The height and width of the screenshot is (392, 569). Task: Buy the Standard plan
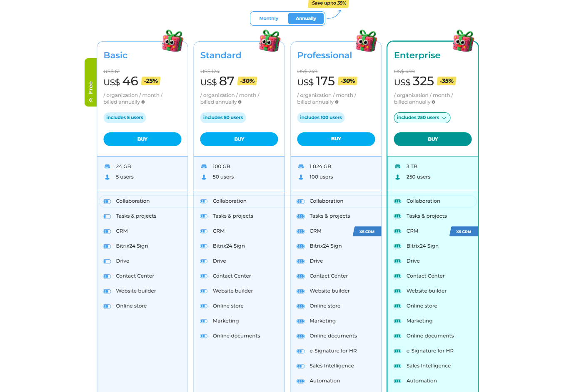click(239, 139)
